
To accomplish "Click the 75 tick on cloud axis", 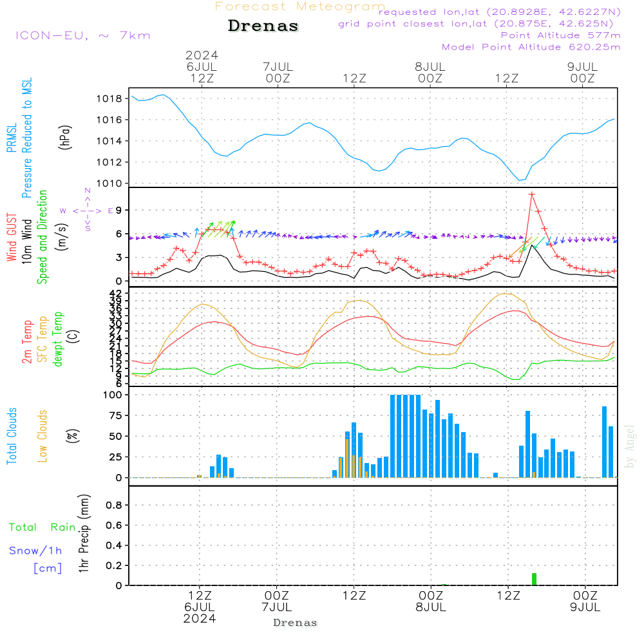I will (115, 415).
